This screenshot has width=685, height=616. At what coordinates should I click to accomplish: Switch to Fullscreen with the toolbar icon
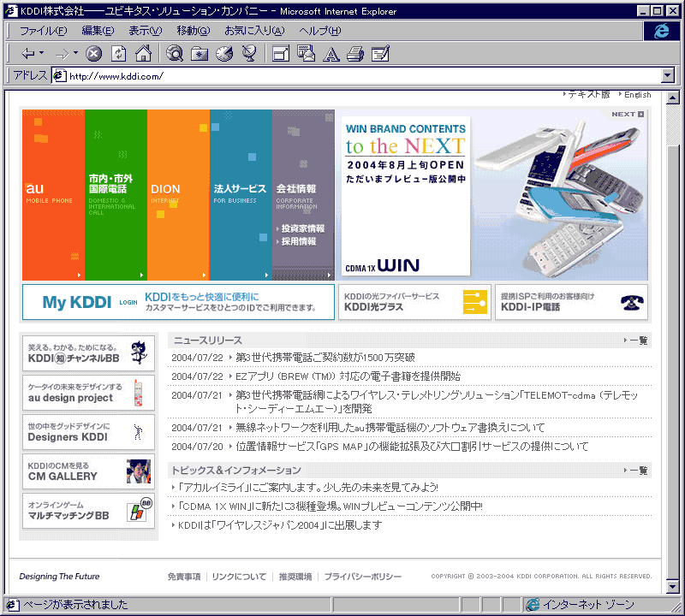click(281, 54)
